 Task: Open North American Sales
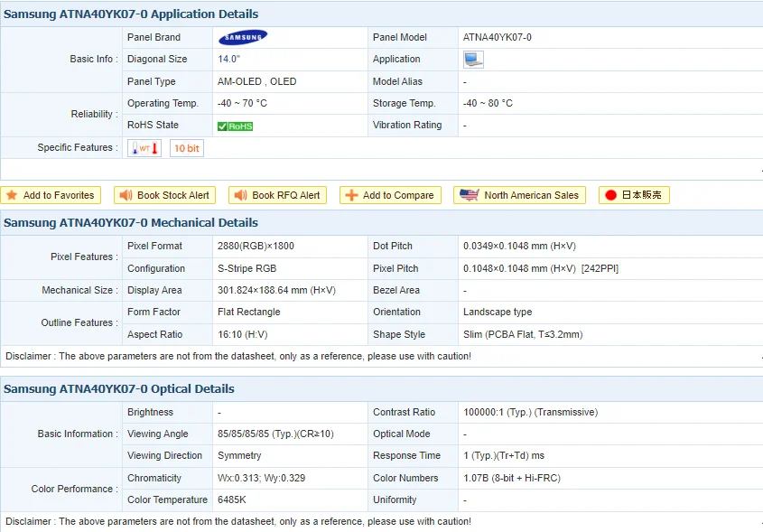coord(520,195)
